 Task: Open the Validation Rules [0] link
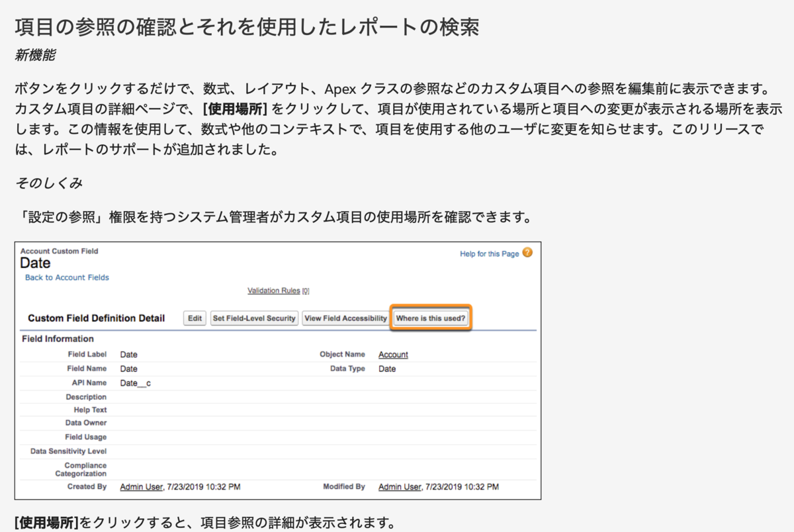click(274, 290)
